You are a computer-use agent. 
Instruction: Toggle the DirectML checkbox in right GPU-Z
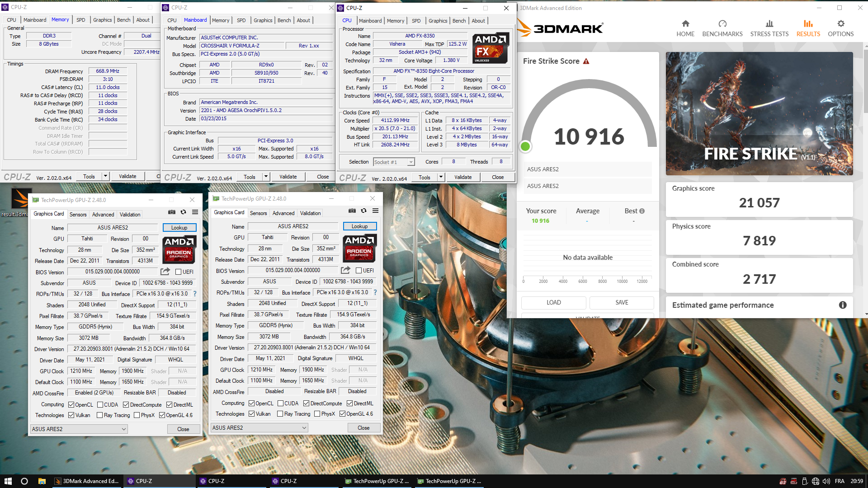click(349, 404)
